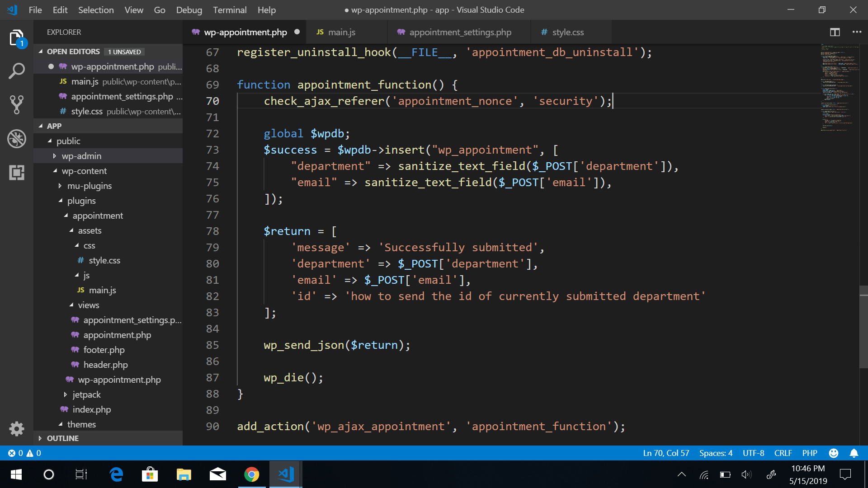Open Settings via the gear icon
This screenshot has height=488, width=868.
click(x=16, y=429)
